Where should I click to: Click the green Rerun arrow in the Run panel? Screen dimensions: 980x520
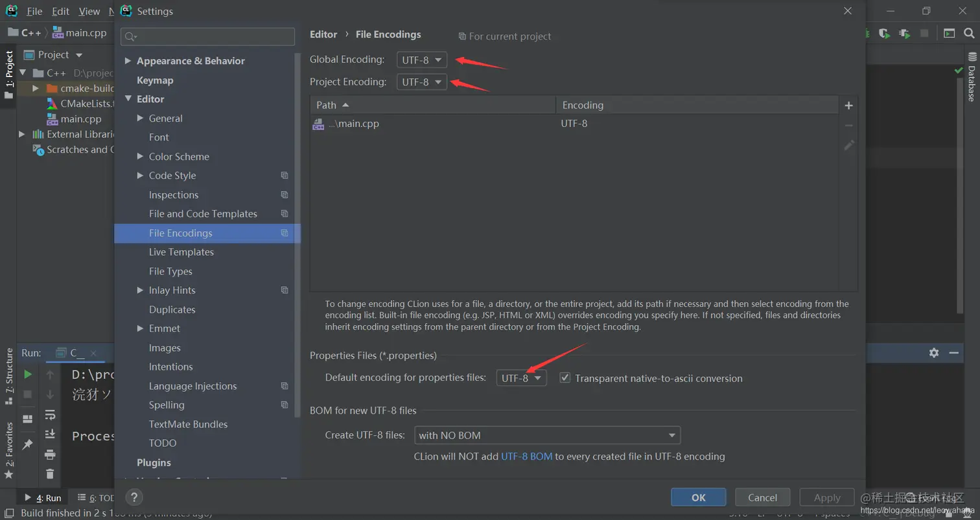27,374
